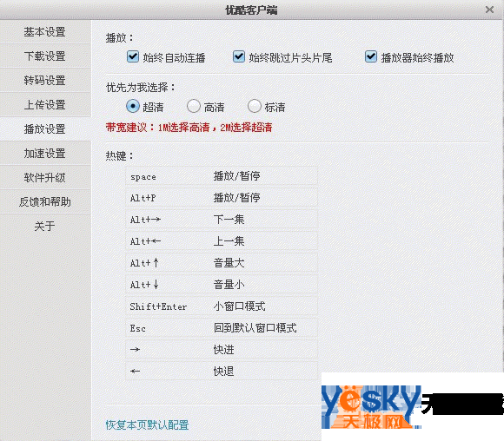Select the space hotkey row
This screenshot has height=441, width=504.
222,176
